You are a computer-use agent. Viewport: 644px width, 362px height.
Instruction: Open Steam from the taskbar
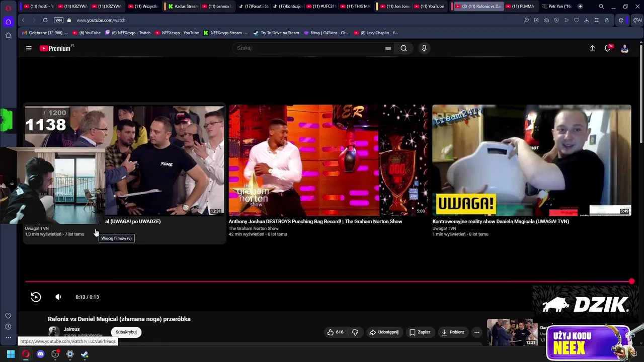coord(85,354)
